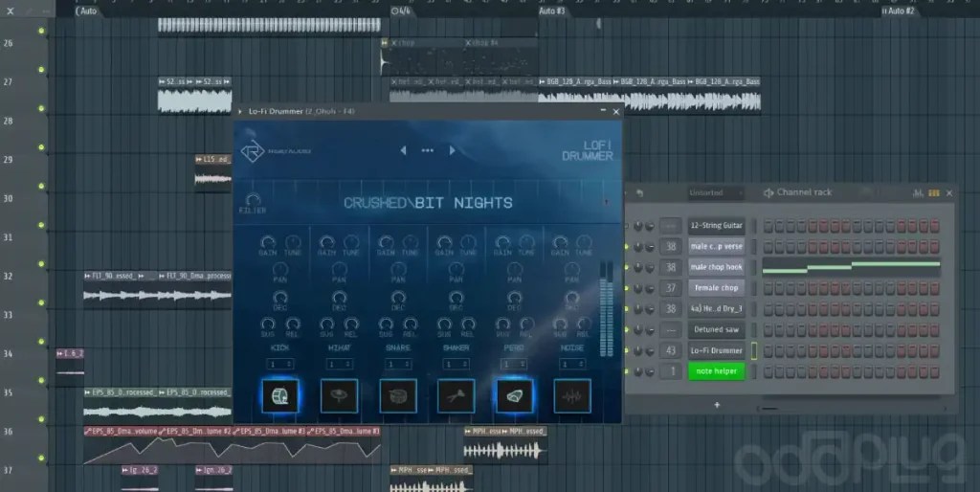Select the male c..p verse channel button
The image size is (980, 492).
point(716,246)
